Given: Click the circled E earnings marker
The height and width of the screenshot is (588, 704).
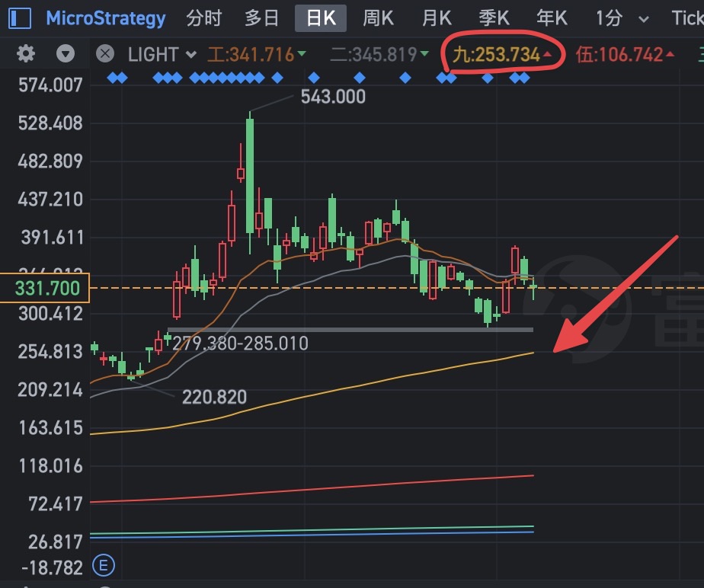Looking at the screenshot, I should click(104, 566).
